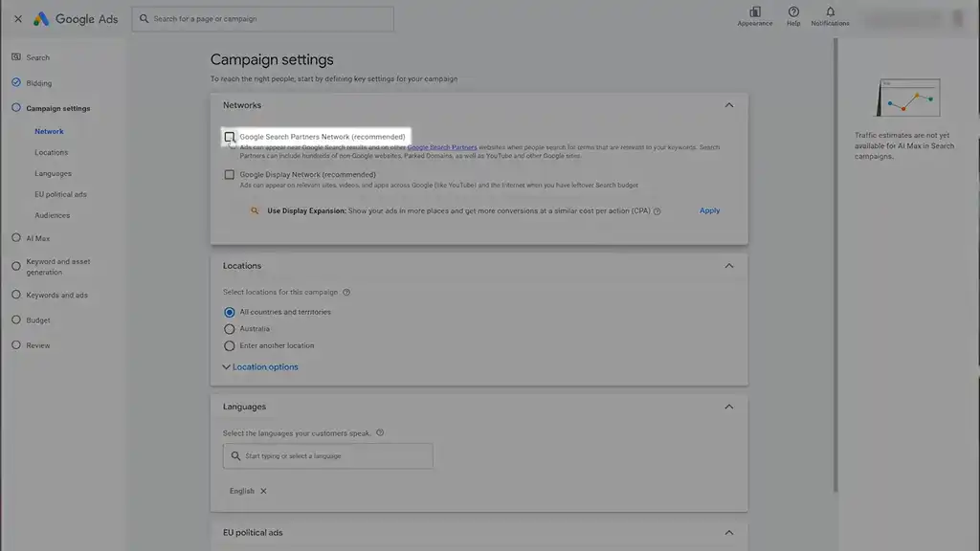The width and height of the screenshot is (980, 551).
Task: Select Languages sub-item in sidebar
Action: [x=54, y=174]
